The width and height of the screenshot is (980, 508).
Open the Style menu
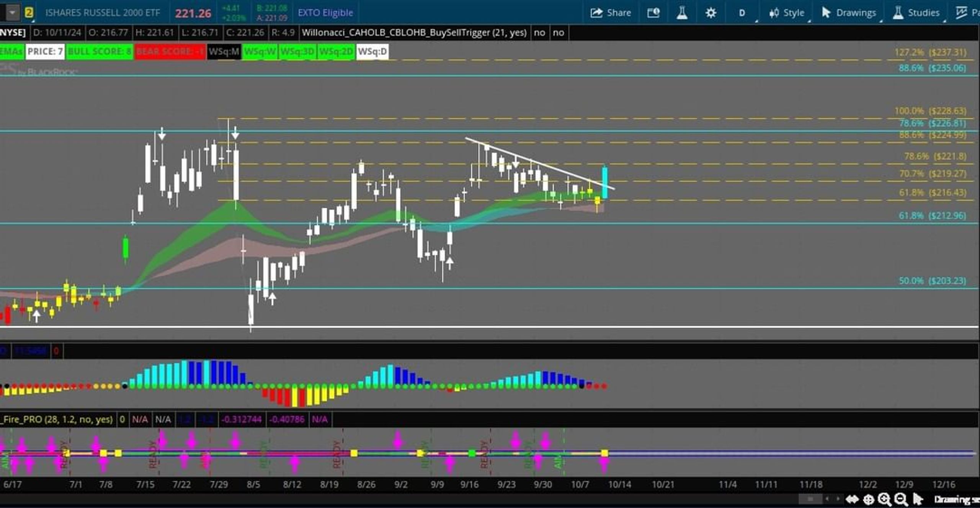click(x=787, y=13)
